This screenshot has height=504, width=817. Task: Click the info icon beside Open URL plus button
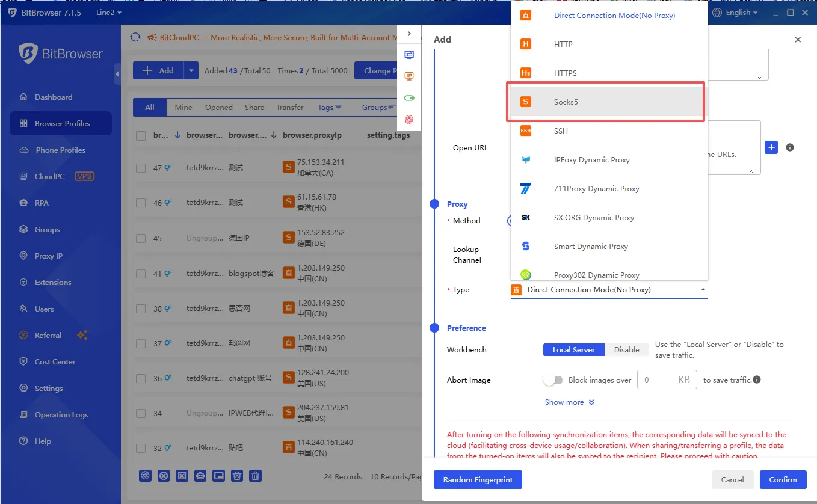coord(790,147)
